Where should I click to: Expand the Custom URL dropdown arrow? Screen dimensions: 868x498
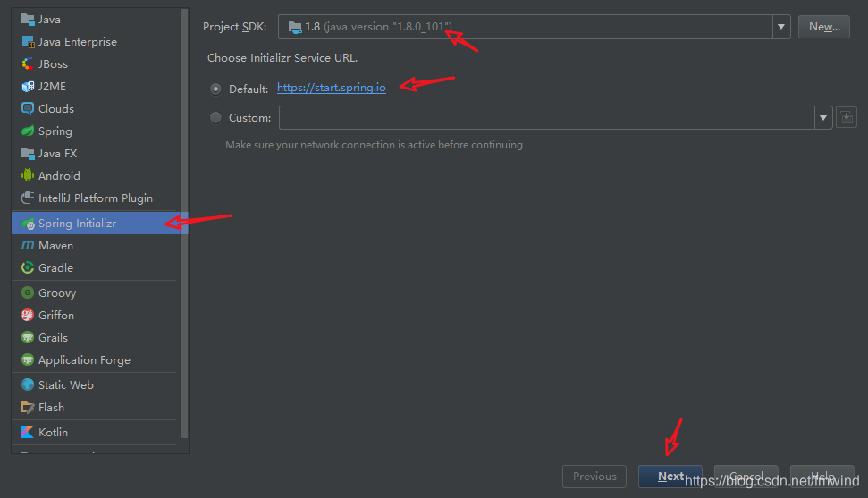823,117
